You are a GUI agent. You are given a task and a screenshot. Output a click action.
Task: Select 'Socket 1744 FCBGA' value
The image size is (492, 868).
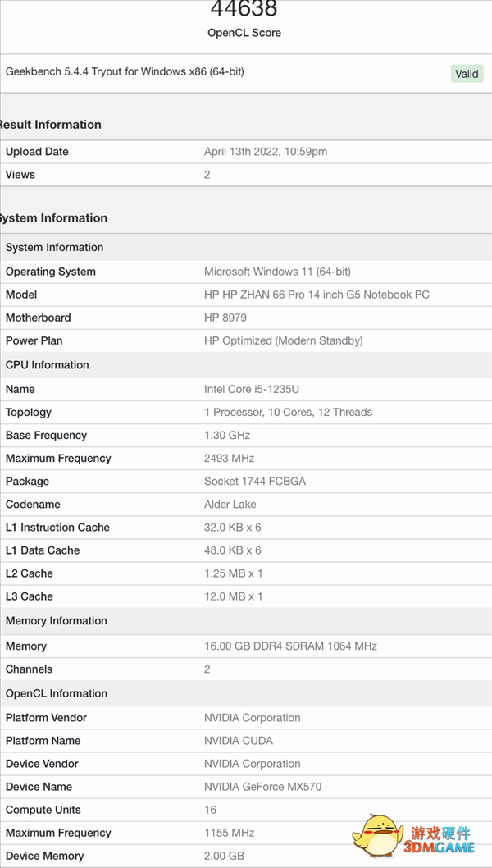click(x=255, y=482)
